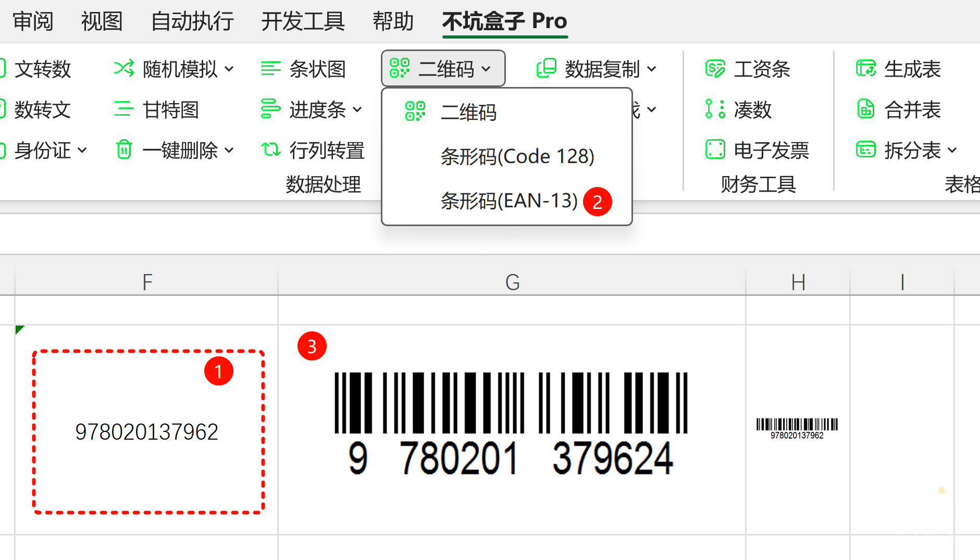The image size is (980, 560).
Task: Click the 随机模拟 shuffle icon
Action: 124,68
